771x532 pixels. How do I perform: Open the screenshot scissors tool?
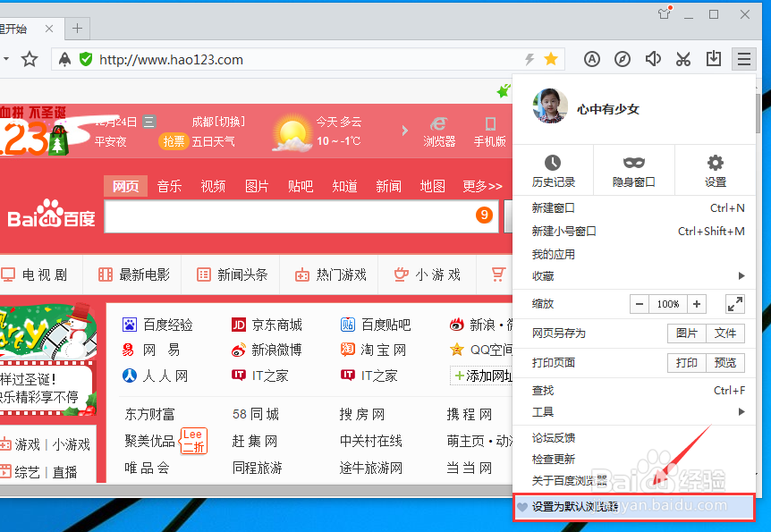pos(683,60)
